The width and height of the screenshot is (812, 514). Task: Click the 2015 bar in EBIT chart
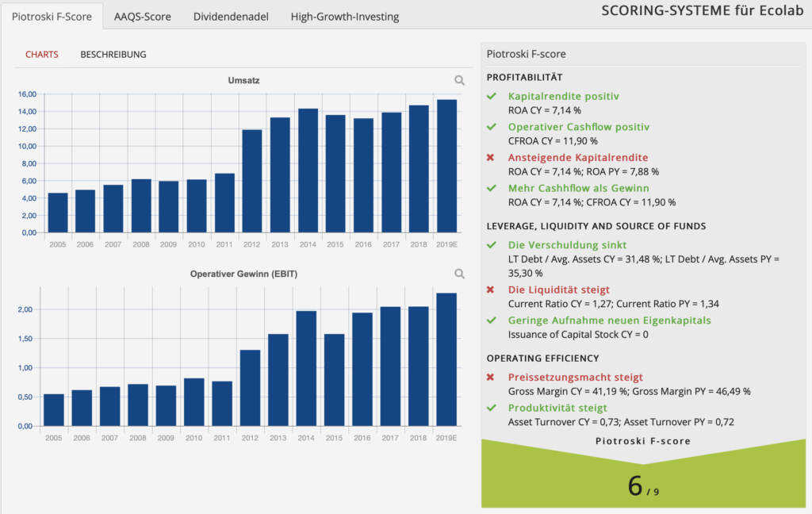[334, 380]
